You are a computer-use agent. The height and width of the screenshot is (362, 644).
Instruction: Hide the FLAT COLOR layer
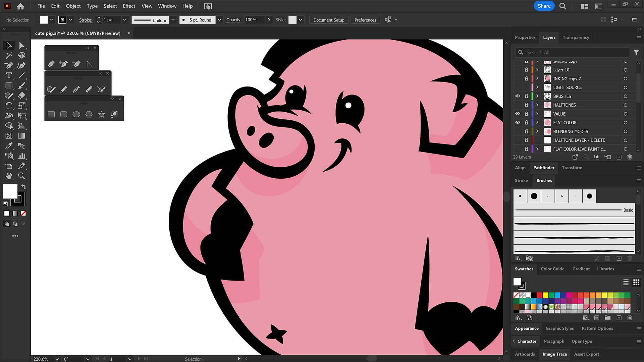(x=518, y=123)
